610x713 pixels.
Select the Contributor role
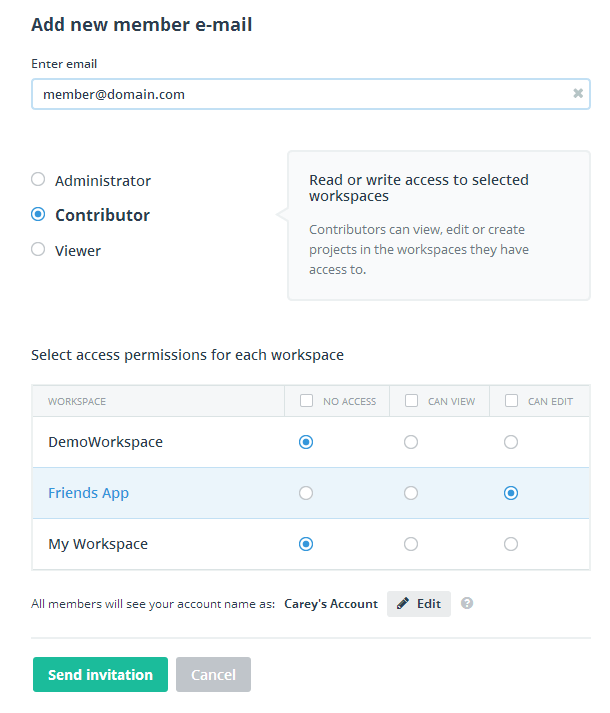(x=38, y=214)
